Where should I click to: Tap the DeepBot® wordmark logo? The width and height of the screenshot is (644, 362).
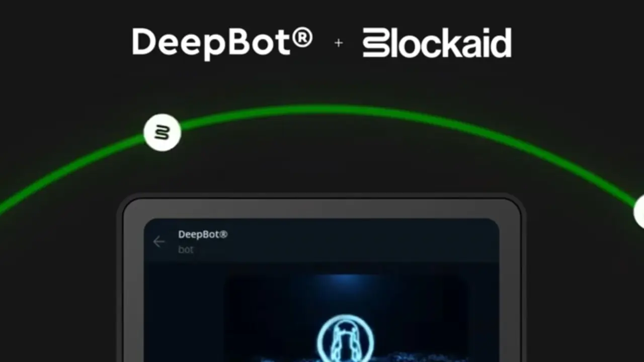[x=221, y=43]
